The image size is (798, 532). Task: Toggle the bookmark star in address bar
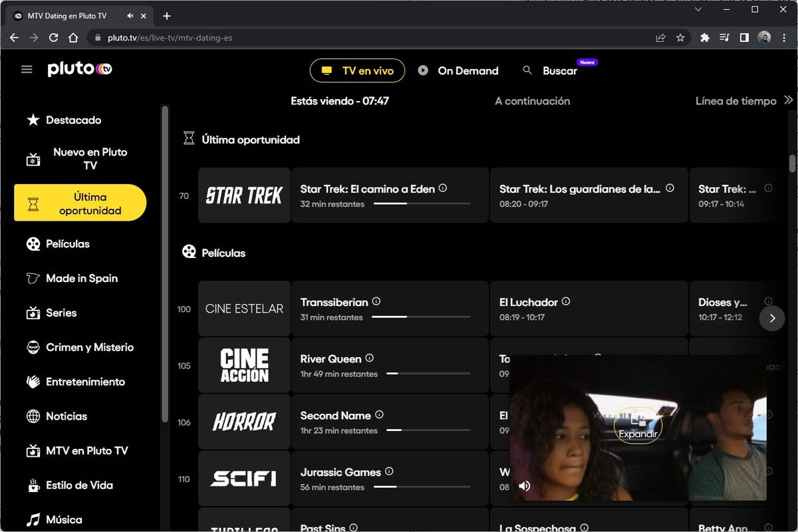[680, 38]
